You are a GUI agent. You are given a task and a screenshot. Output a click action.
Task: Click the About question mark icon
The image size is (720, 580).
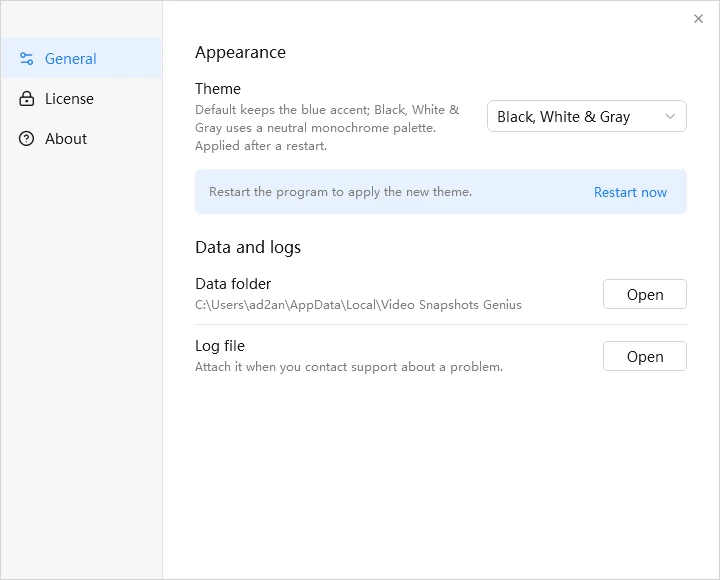(27, 139)
